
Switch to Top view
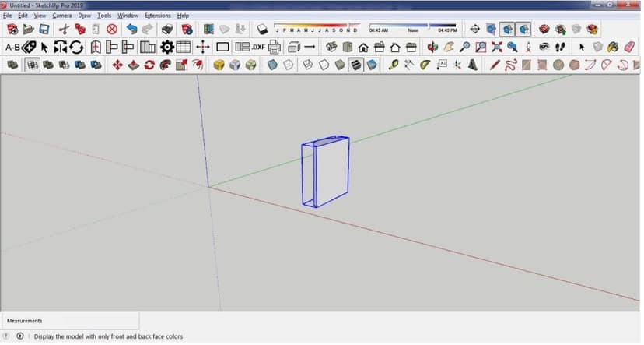[x=348, y=48]
